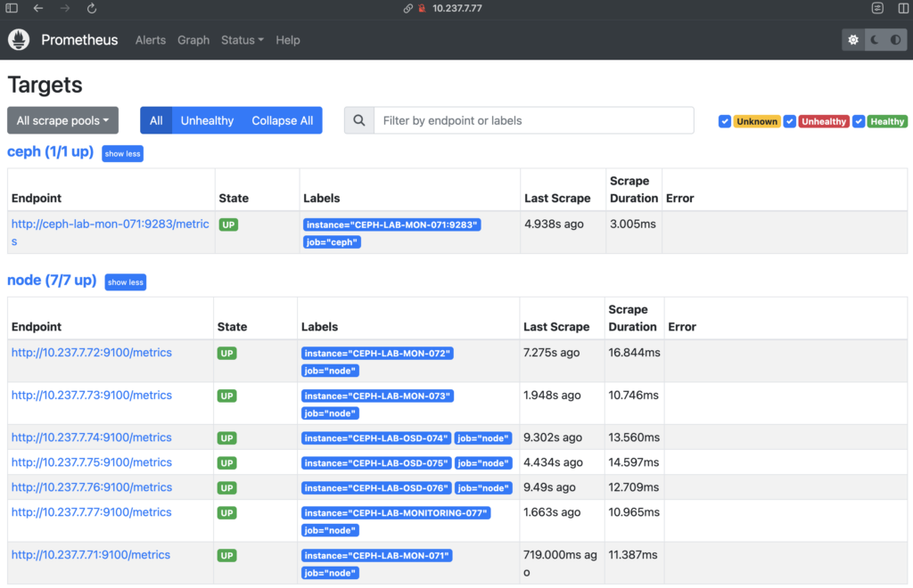The width and height of the screenshot is (913, 588).
Task: Select the All targets filter button
Action: click(156, 120)
